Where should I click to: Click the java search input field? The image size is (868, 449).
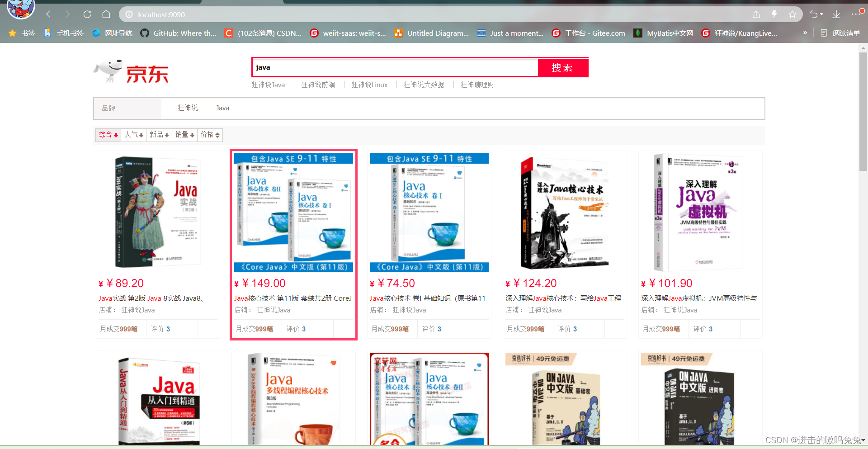[x=395, y=67]
